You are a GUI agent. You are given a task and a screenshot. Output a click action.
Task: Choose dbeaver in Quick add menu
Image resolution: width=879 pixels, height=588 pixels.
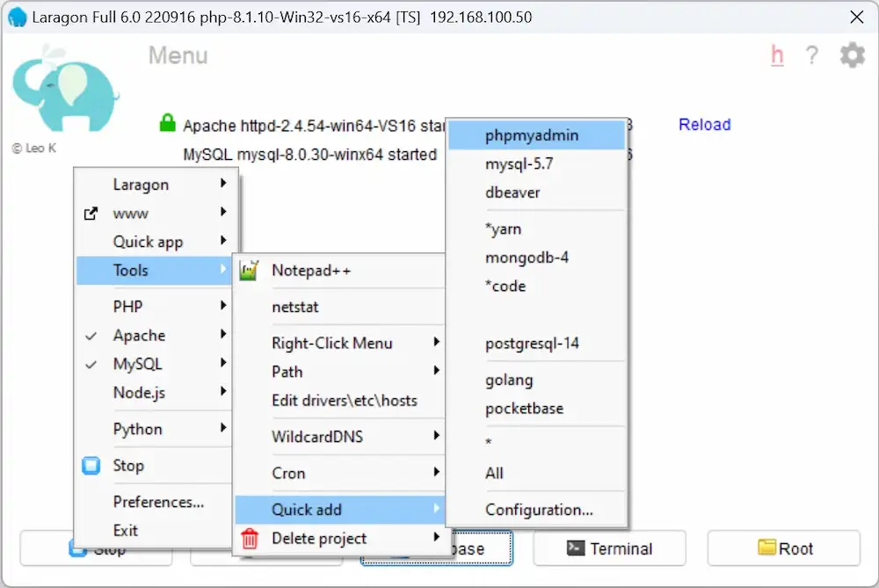pos(536,192)
